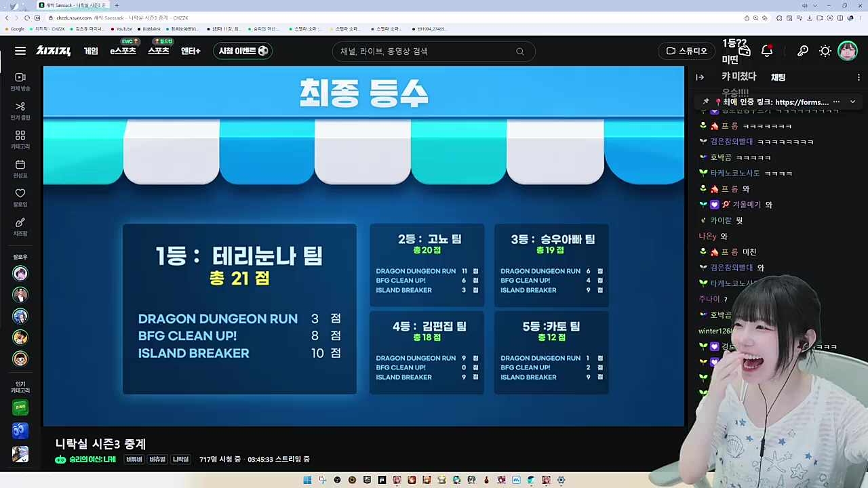This screenshot has height=488, width=868.
Task: Click the key icon in header
Action: tap(803, 51)
